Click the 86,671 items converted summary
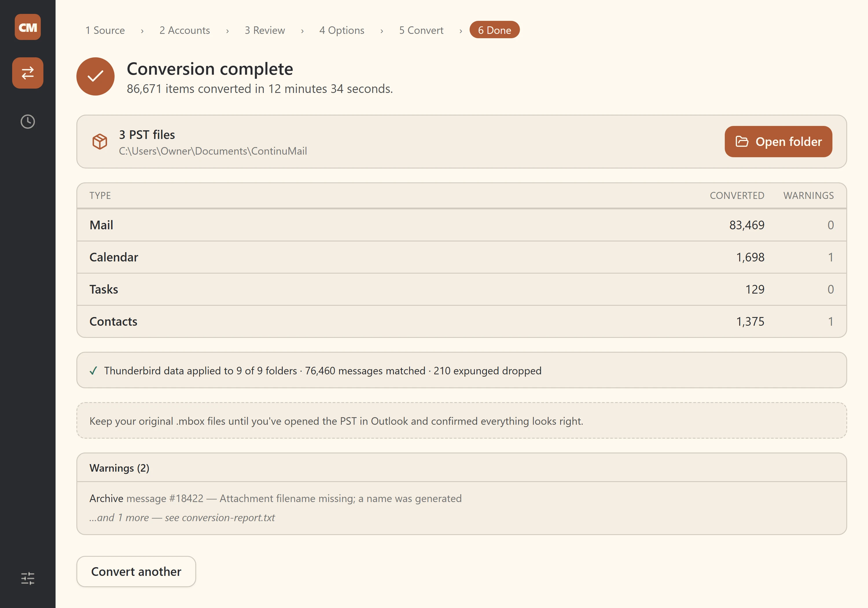This screenshot has height=608, width=868. point(260,89)
